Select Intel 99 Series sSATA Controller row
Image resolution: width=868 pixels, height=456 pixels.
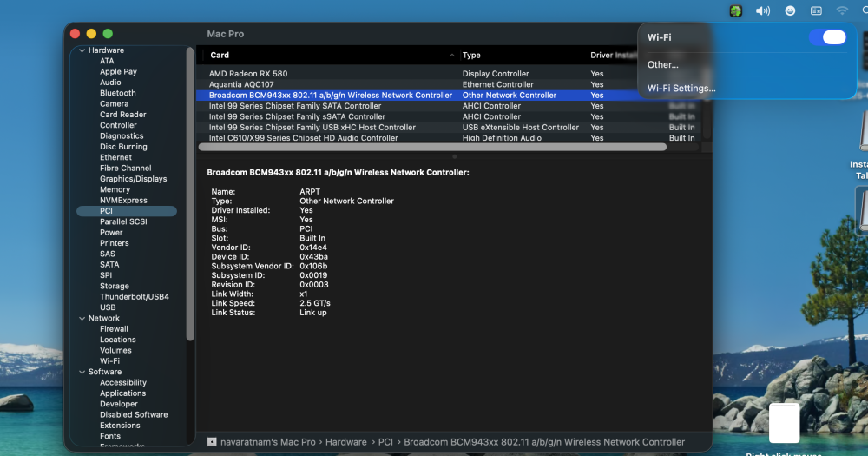click(450, 117)
